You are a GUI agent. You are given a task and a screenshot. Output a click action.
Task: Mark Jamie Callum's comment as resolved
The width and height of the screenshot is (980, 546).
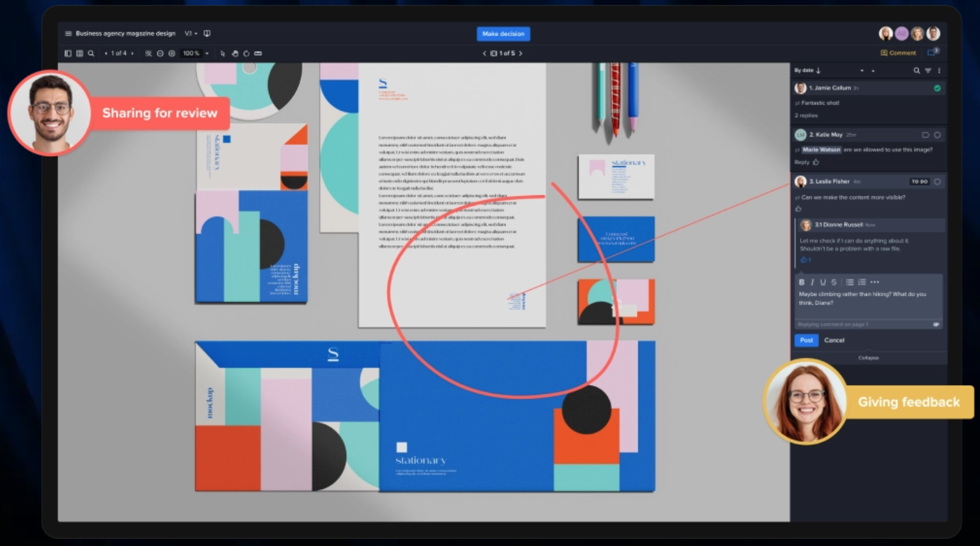[x=937, y=87]
